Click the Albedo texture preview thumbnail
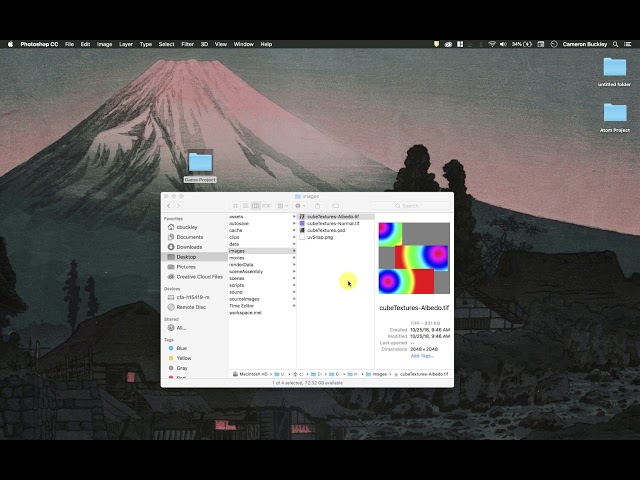The width and height of the screenshot is (640, 480). [x=414, y=258]
